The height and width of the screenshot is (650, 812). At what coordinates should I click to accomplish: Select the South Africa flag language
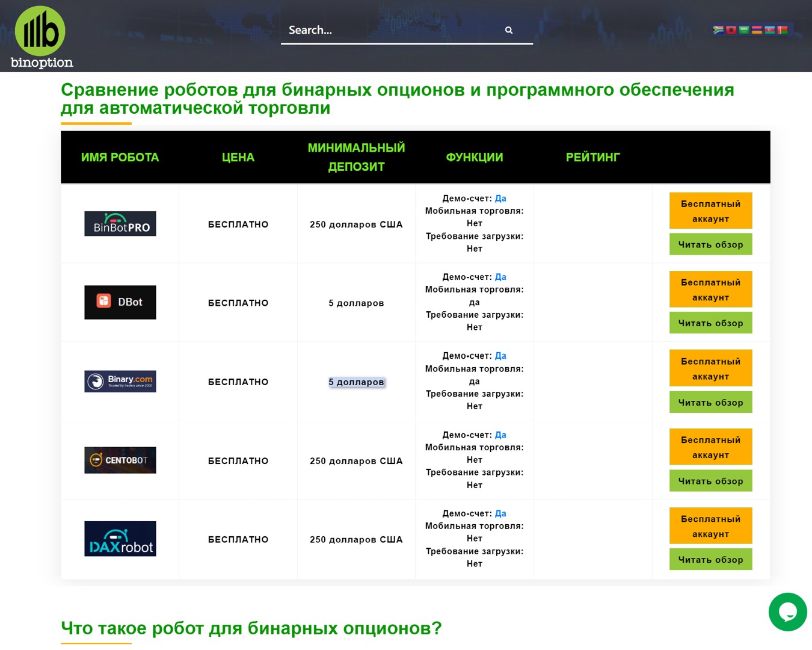[x=718, y=29]
